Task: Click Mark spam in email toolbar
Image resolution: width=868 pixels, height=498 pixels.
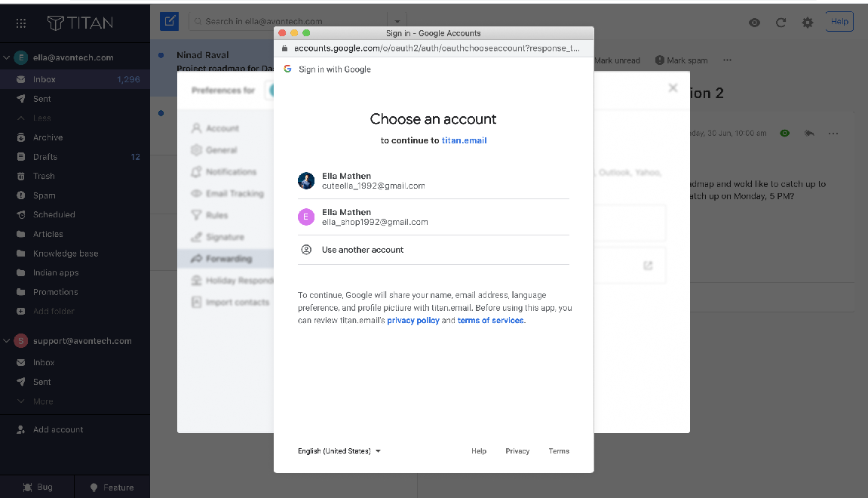Action: (x=682, y=60)
